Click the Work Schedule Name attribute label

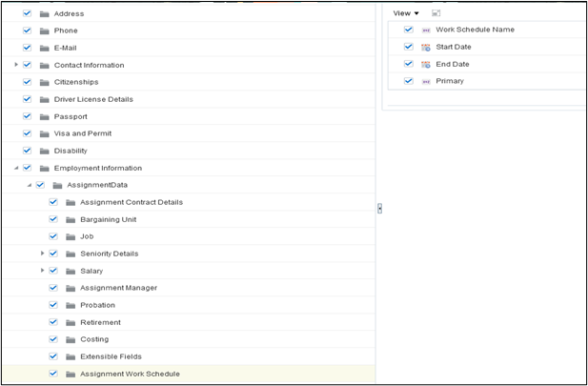(476, 30)
